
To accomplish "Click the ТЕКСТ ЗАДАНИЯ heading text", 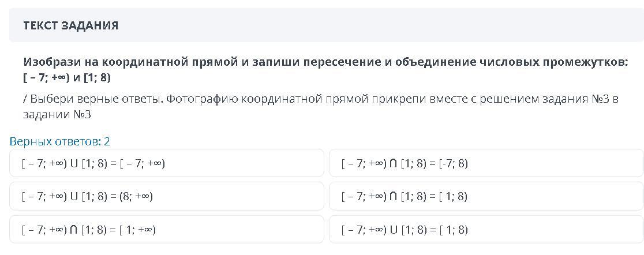I will click(70, 26).
